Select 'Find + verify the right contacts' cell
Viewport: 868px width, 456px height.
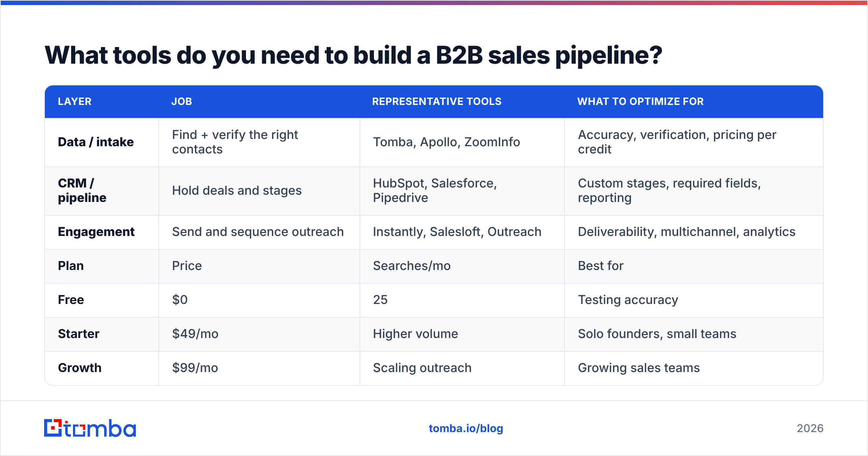coord(259,142)
